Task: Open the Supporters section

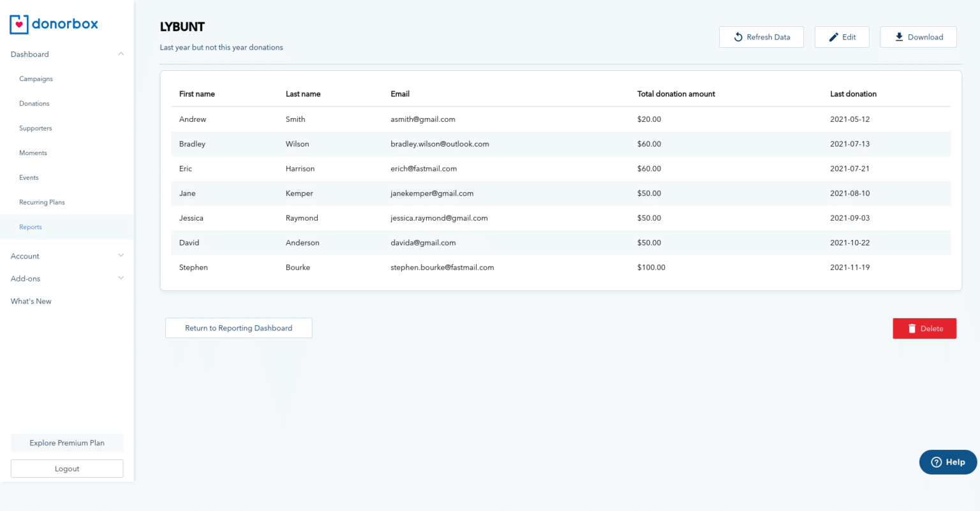Action: [x=35, y=128]
